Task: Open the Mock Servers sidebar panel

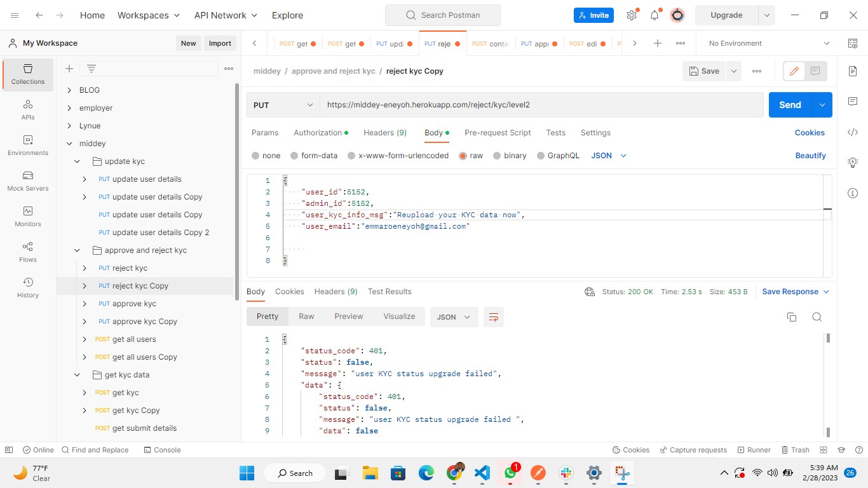Action: [x=27, y=181]
